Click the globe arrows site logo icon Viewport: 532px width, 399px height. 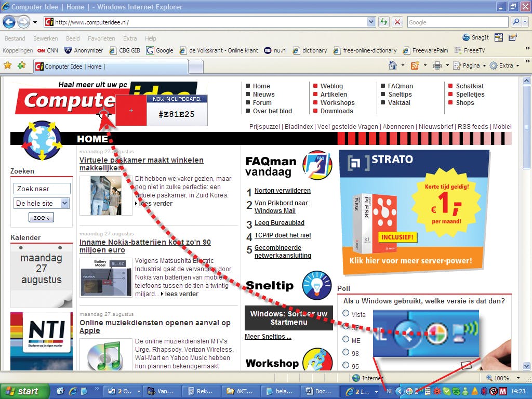pyautogui.click(x=42, y=140)
